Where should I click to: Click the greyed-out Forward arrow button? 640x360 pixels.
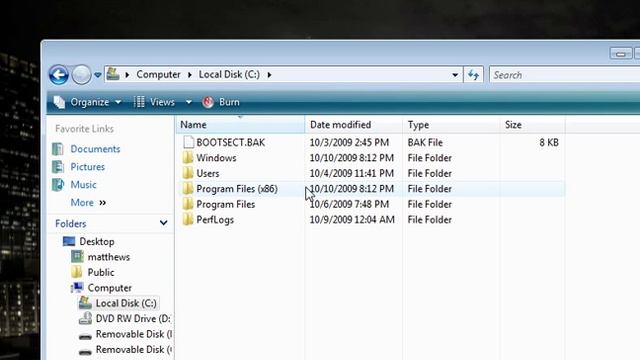pos(81,75)
